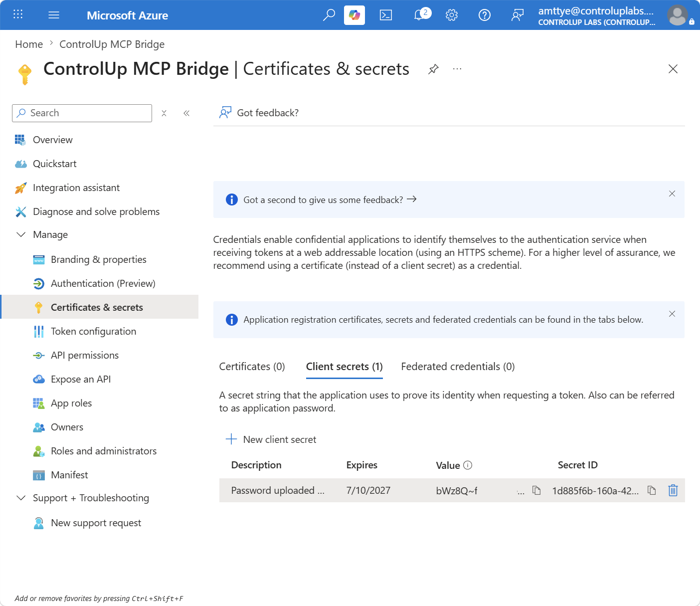Click the global search magnifier icon
This screenshot has height=606, width=700.
pyautogui.click(x=329, y=15)
